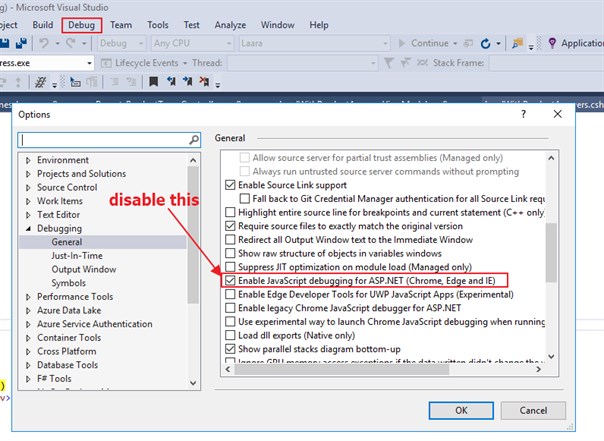
Task: Open the Help menu
Action: tap(319, 25)
